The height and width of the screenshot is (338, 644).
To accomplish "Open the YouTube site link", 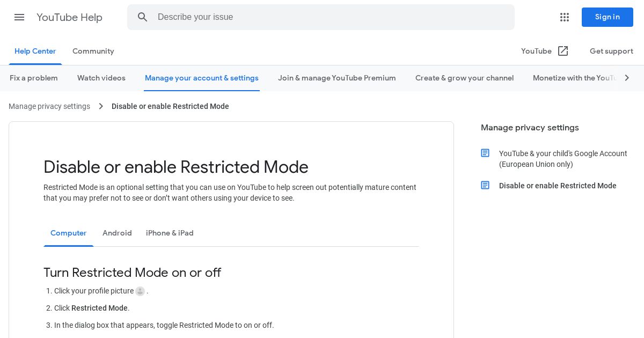I will pyautogui.click(x=536, y=51).
